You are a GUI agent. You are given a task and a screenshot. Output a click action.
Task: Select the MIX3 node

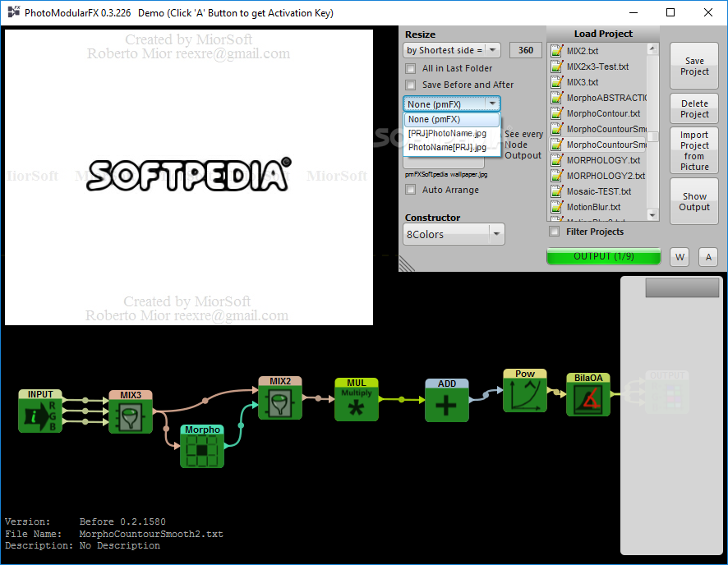131,411
